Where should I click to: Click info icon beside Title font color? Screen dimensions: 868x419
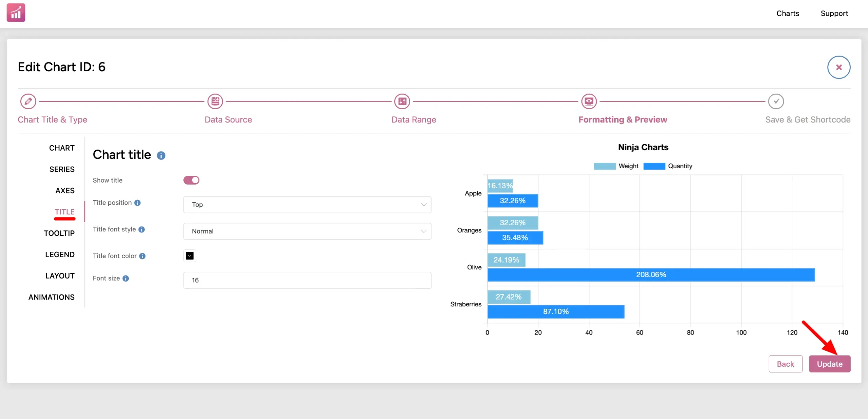(142, 256)
